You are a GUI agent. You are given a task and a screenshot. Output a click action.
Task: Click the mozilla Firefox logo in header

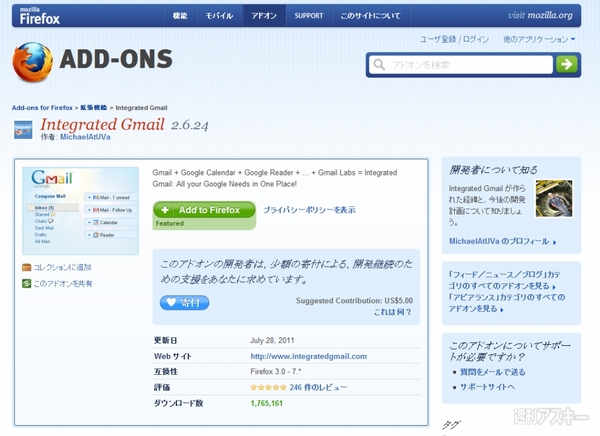39,16
